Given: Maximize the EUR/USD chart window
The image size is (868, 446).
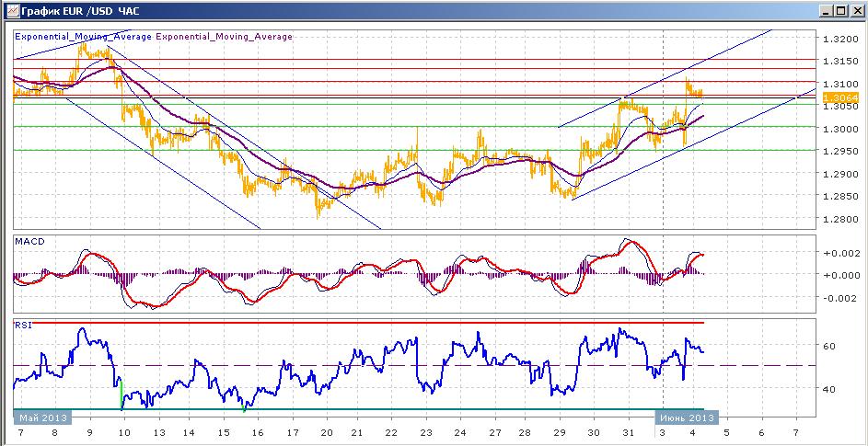Looking at the screenshot, I should coord(840,10).
